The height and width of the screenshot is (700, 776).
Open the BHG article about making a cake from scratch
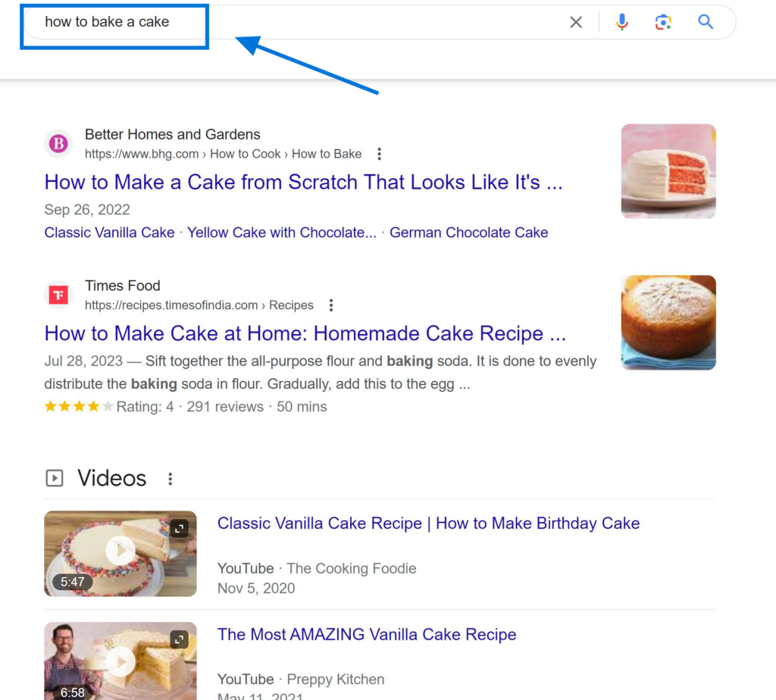click(x=303, y=182)
